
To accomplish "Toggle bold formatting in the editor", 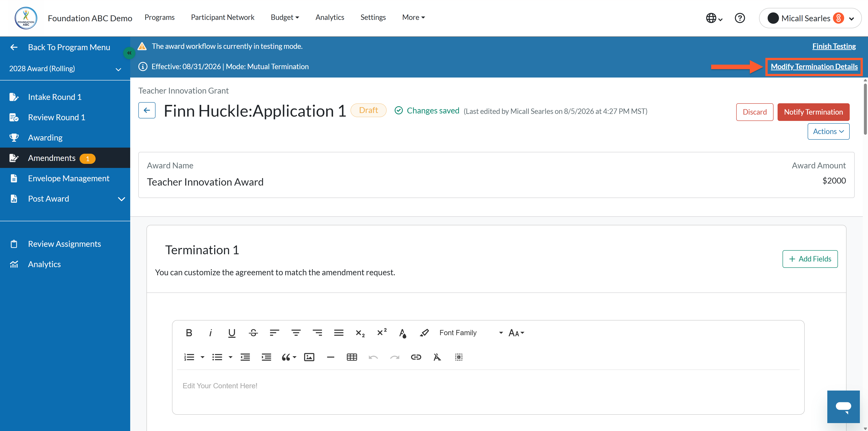I will click(x=189, y=333).
